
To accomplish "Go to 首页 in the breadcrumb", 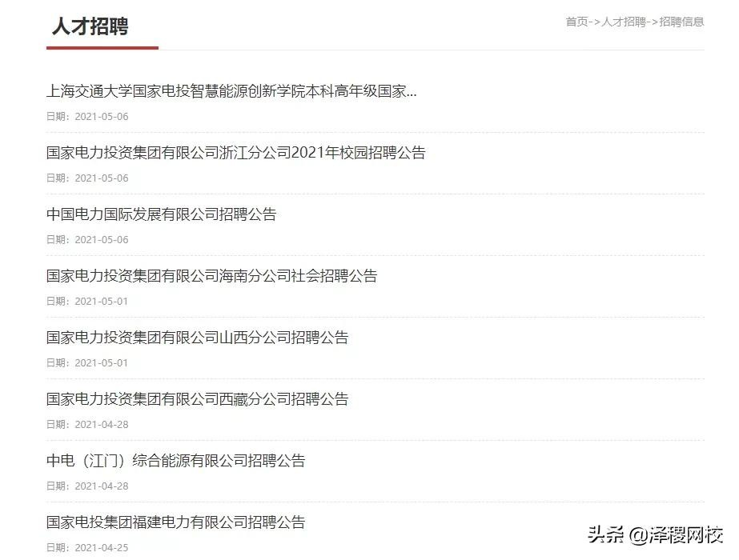I will coord(576,22).
